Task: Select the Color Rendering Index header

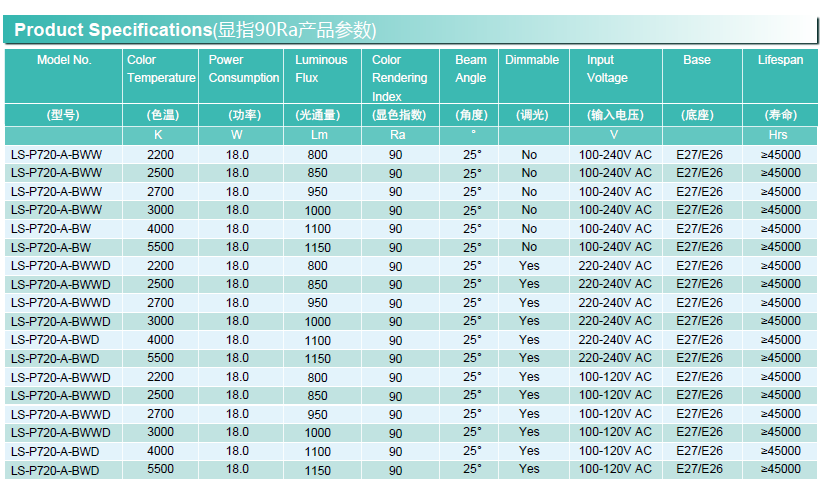Action: (399, 78)
